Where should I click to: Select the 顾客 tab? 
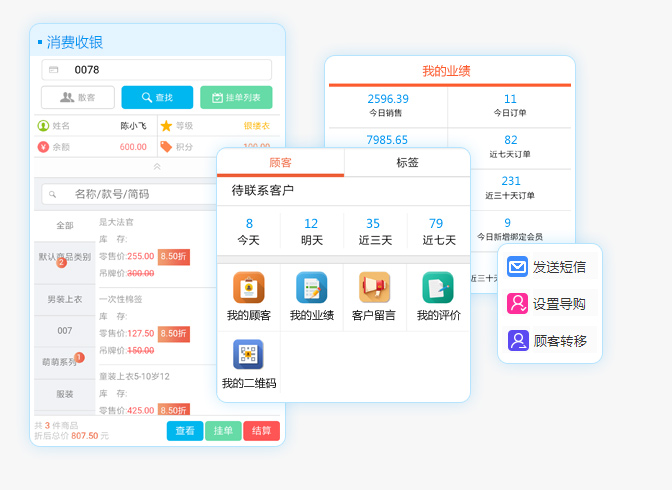[281, 162]
